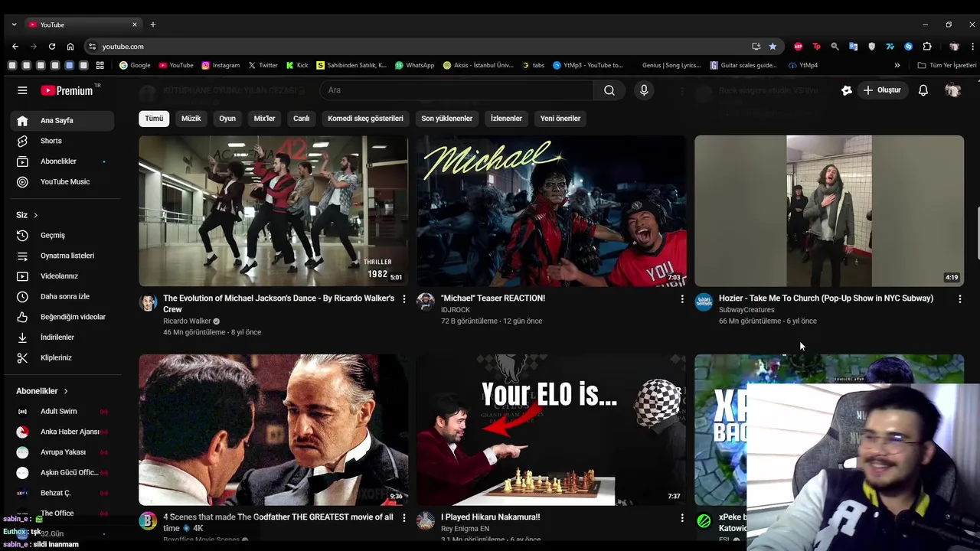This screenshot has height=551, width=980.
Task: Open the WhatsApp bookmark
Action: click(x=414, y=66)
